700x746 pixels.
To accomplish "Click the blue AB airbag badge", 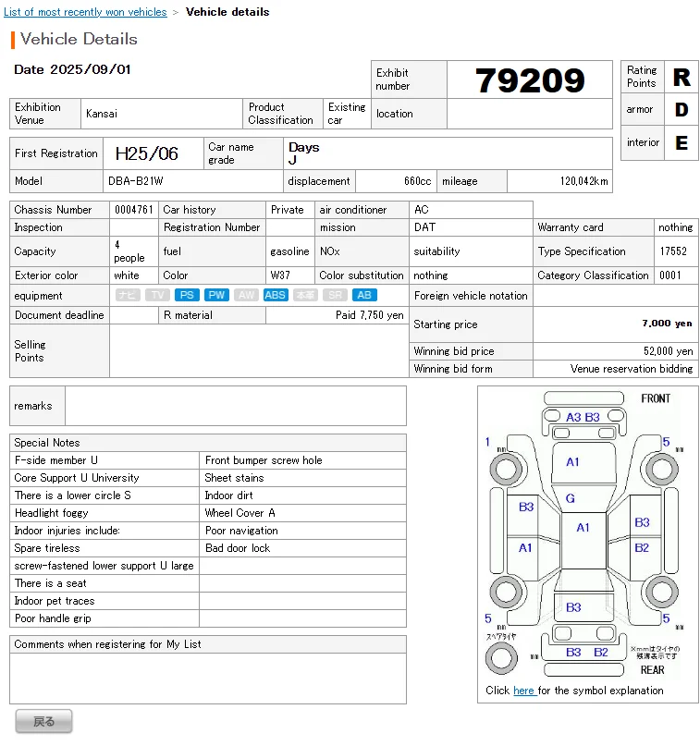I will 364,296.
